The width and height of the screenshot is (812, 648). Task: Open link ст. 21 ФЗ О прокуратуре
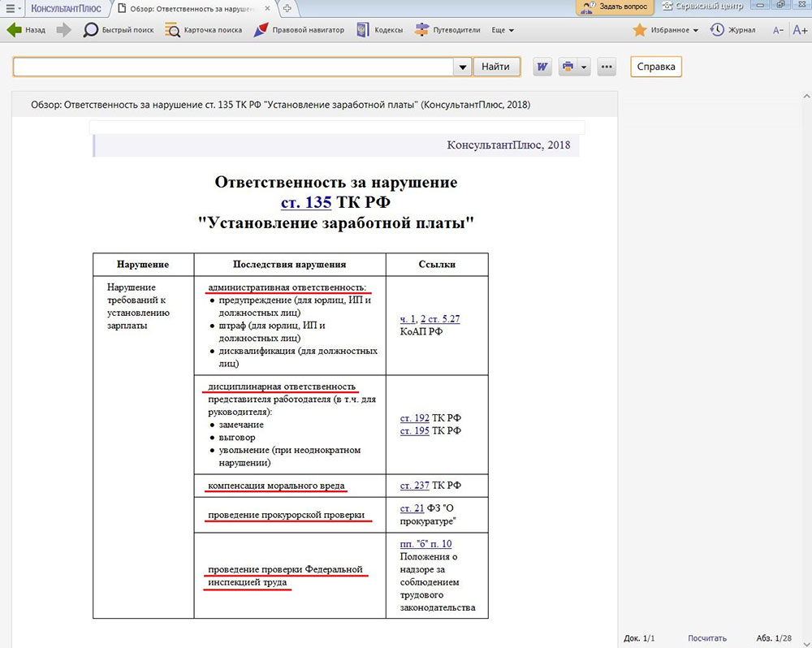(412, 508)
